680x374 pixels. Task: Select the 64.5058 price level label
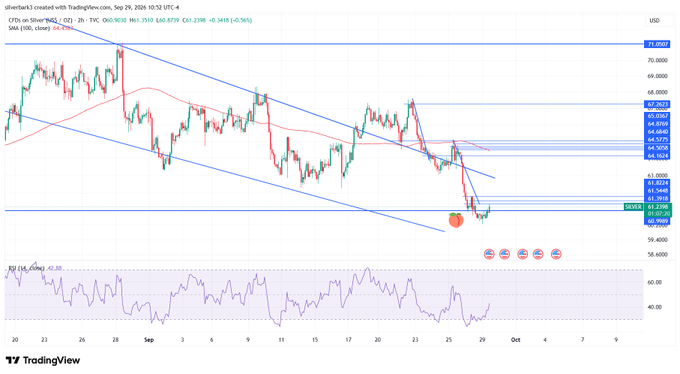coord(657,148)
